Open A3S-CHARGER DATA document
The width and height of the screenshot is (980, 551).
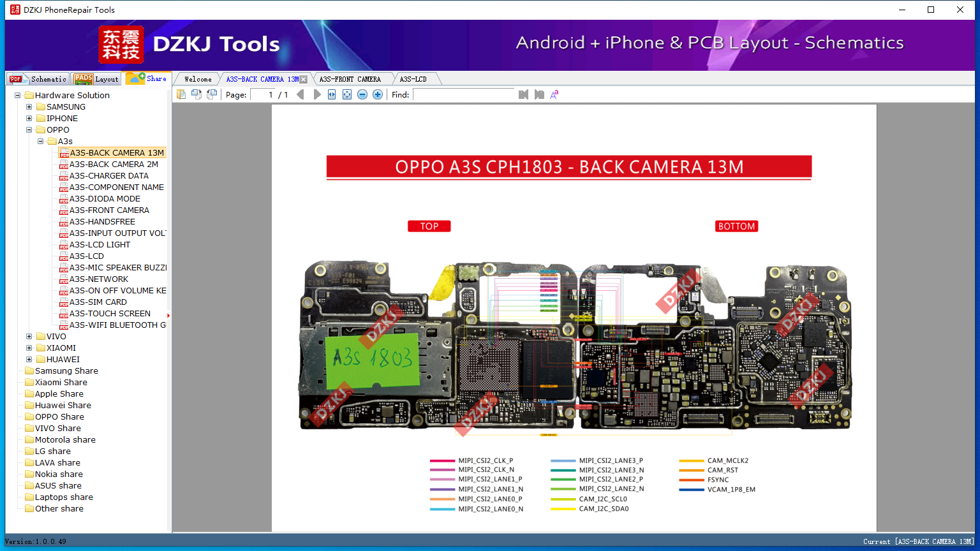coord(108,176)
